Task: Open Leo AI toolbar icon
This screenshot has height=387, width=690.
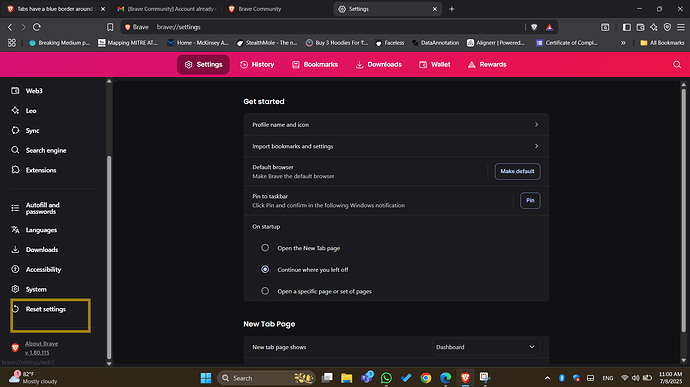Action: click(654, 27)
